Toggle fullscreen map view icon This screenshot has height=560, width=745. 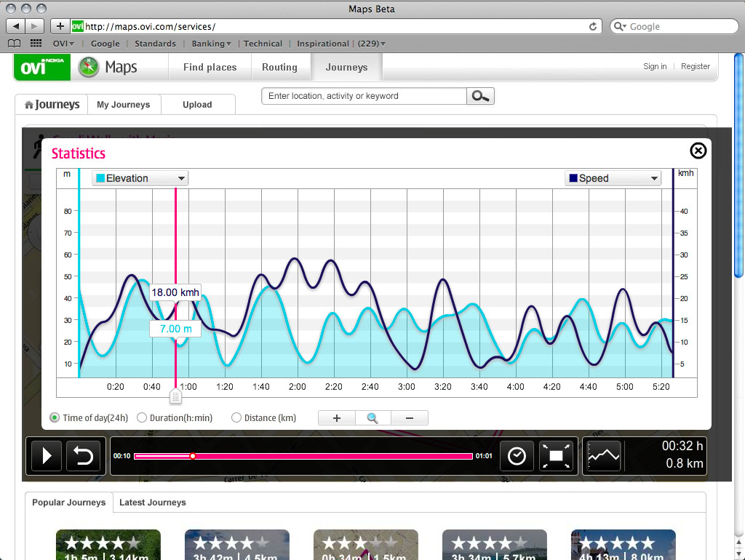[557, 456]
